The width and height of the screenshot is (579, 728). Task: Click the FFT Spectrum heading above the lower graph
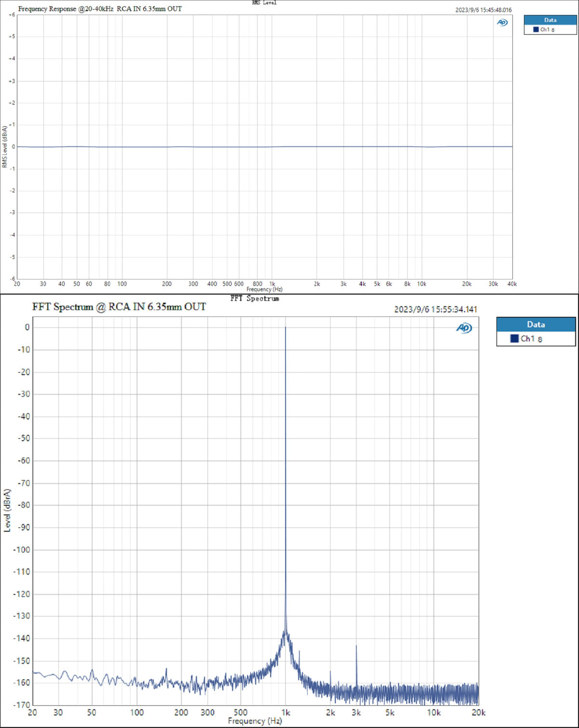[x=254, y=298]
